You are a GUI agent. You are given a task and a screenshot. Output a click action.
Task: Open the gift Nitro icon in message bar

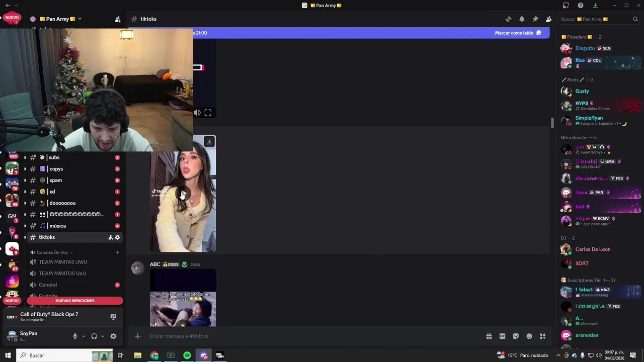pos(489,336)
